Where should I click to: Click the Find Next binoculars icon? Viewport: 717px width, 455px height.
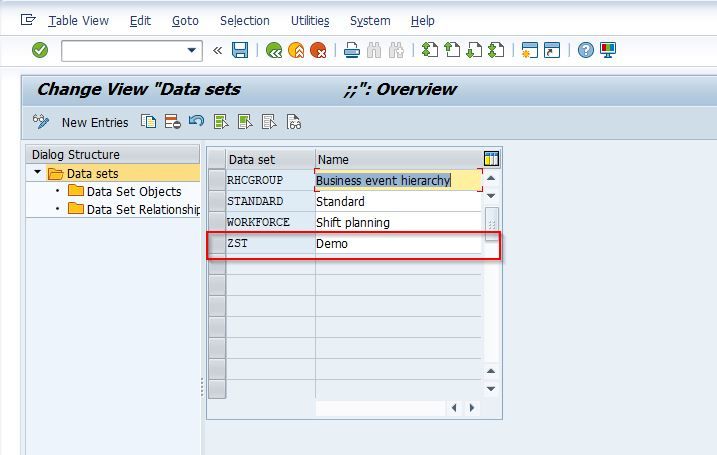point(396,50)
